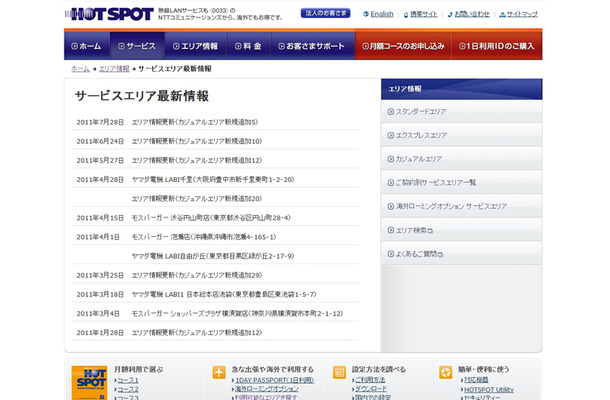Open the HOTSPOT Utility footer link
The width and height of the screenshot is (610, 400).
489,389
